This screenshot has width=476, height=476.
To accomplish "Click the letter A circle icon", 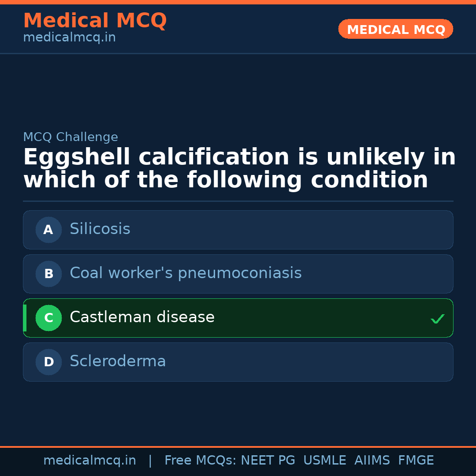I will [48, 230].
